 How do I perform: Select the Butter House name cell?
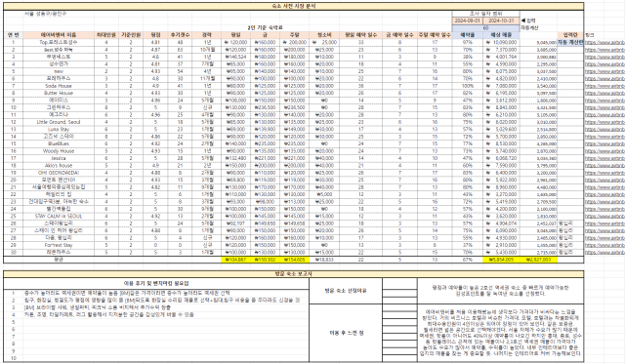pos(59,93)
